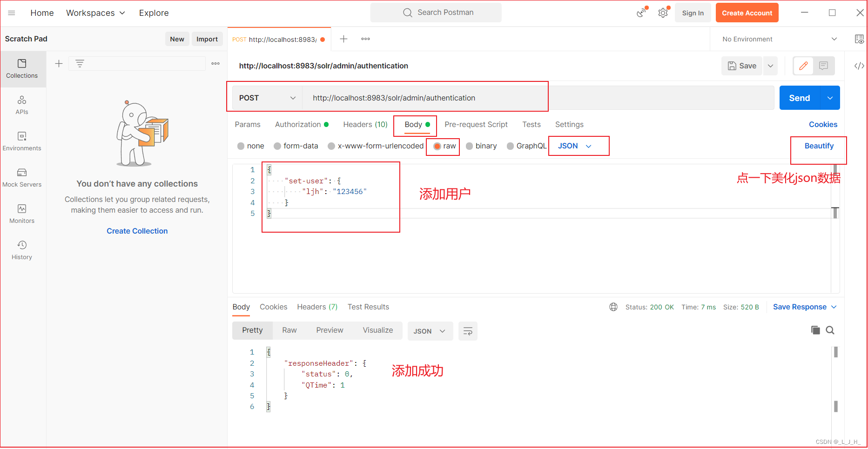868x449 pixels.
Task: Click the environment quick look icon
Action: coord(859,39)
